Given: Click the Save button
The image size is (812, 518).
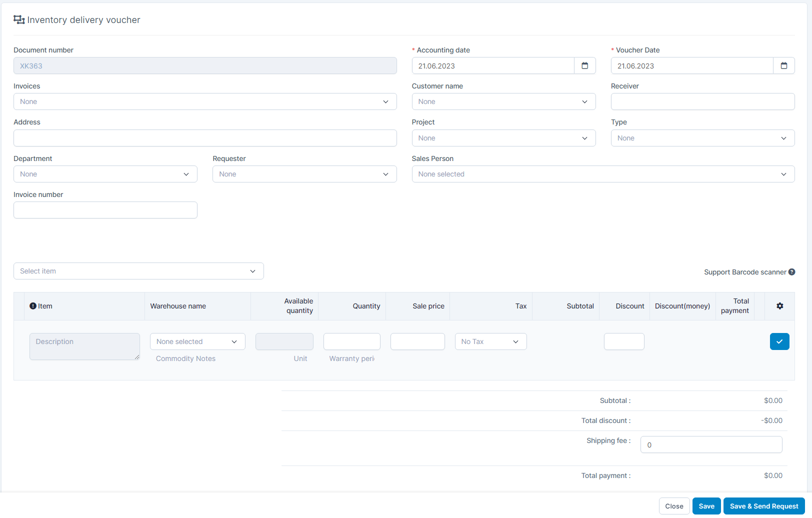Looking at the screenshot, I should [706, 506].
